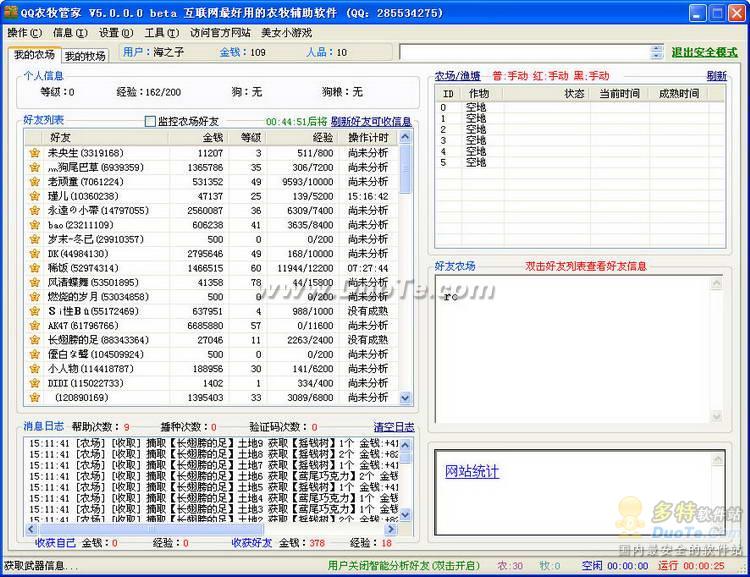Open the 工具(T) menu
The width and height of the screenshot is (750, 577).
tap(162, 33)
